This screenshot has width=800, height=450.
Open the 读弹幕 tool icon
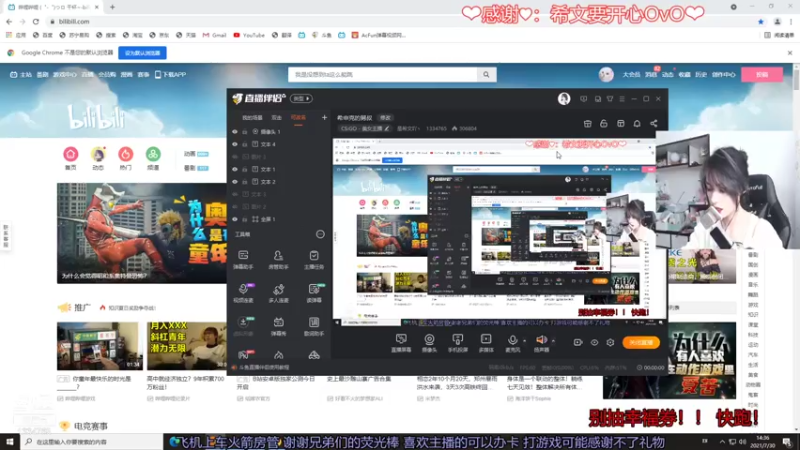pyautogui.click(x=314, y=293)
